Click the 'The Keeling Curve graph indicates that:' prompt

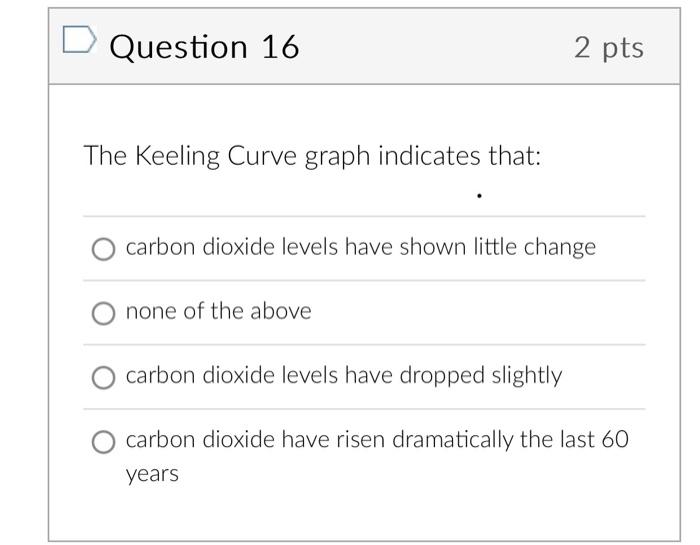click(312, 157)
